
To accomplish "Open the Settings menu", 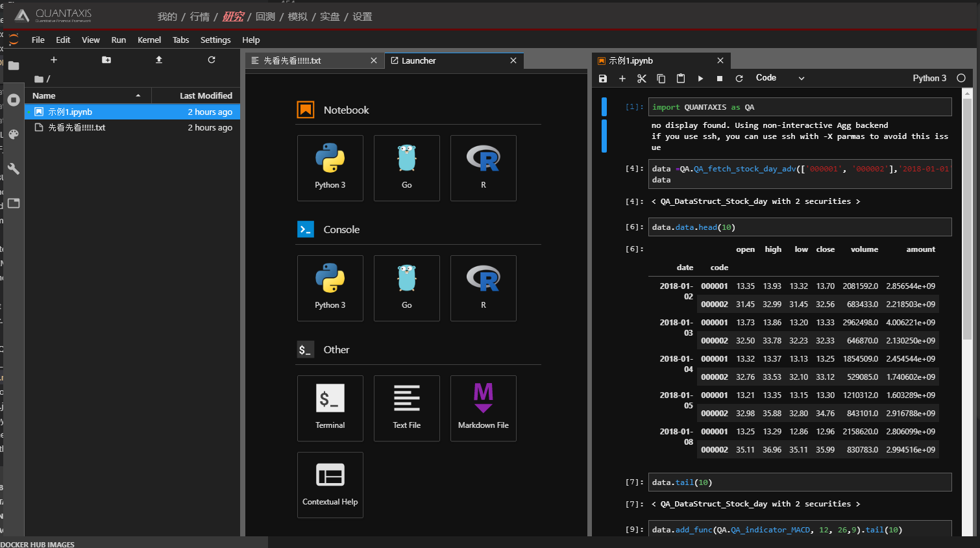I will (x=215, y=40).
